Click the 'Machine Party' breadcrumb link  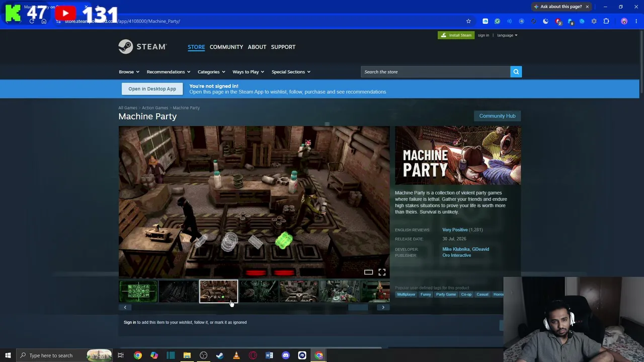coord(186,108)
